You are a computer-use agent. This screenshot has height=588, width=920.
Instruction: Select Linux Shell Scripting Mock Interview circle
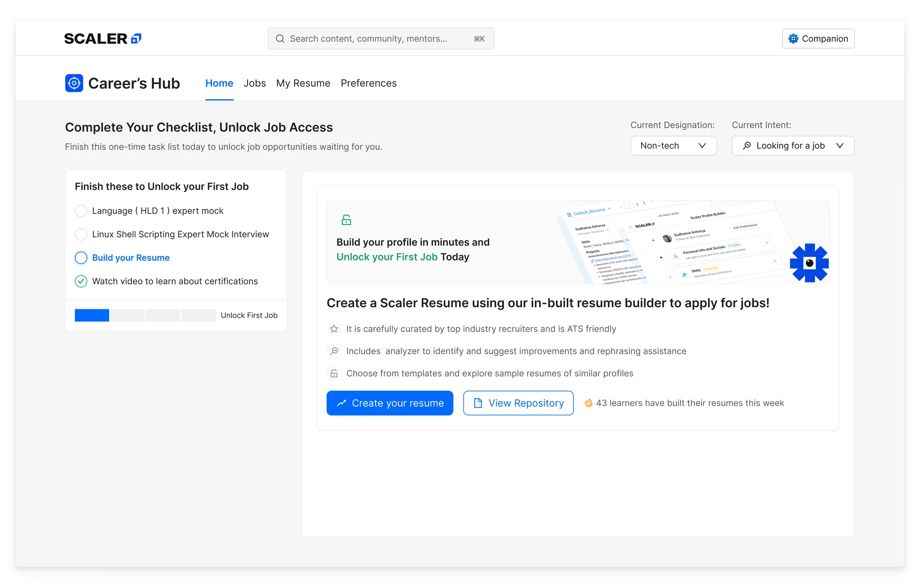81,234
